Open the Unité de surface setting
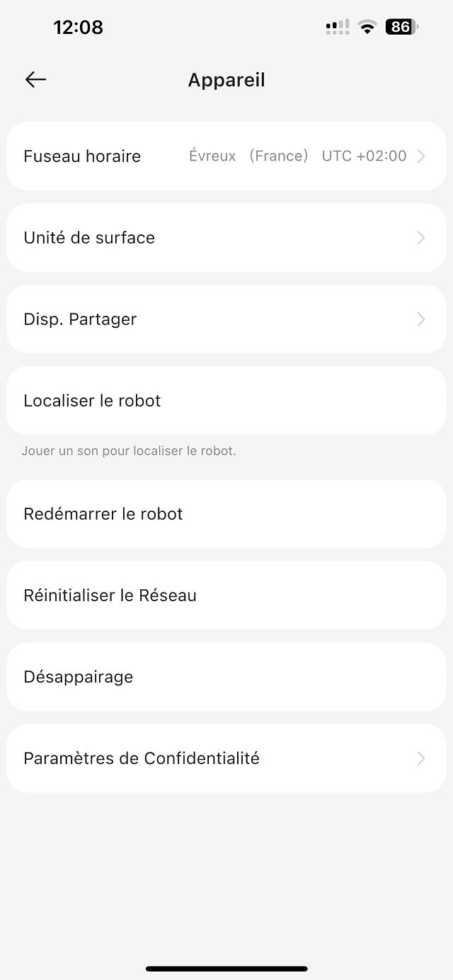 pyautogui.click(x=89, y=238)
